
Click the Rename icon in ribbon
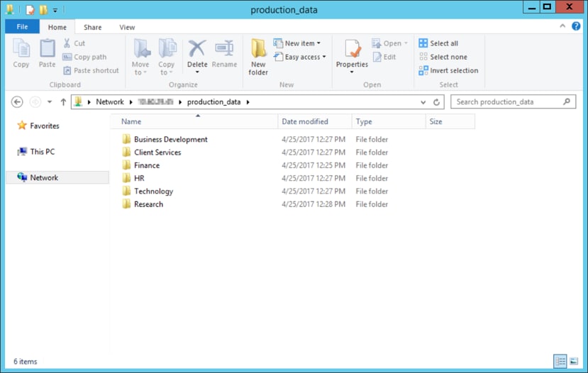point(224,55)
